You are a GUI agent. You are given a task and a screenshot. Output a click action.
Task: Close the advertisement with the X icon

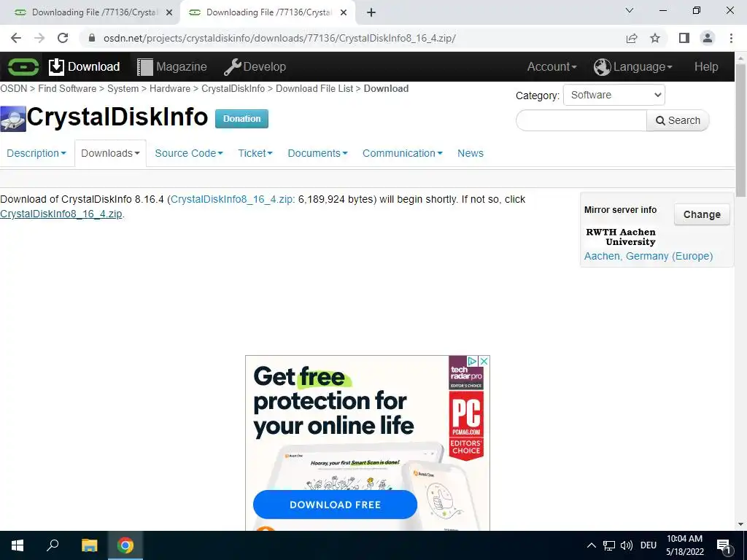coord(484,362)
